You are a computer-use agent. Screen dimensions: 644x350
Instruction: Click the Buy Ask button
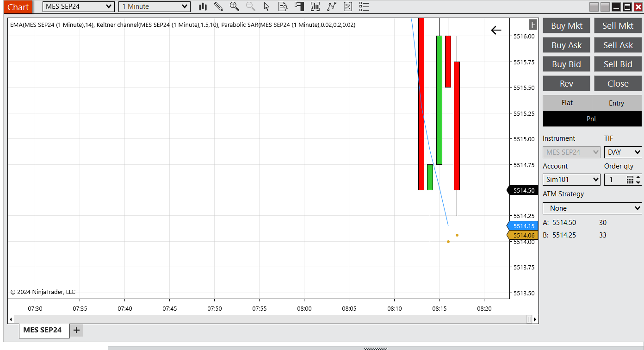point(567,45)
